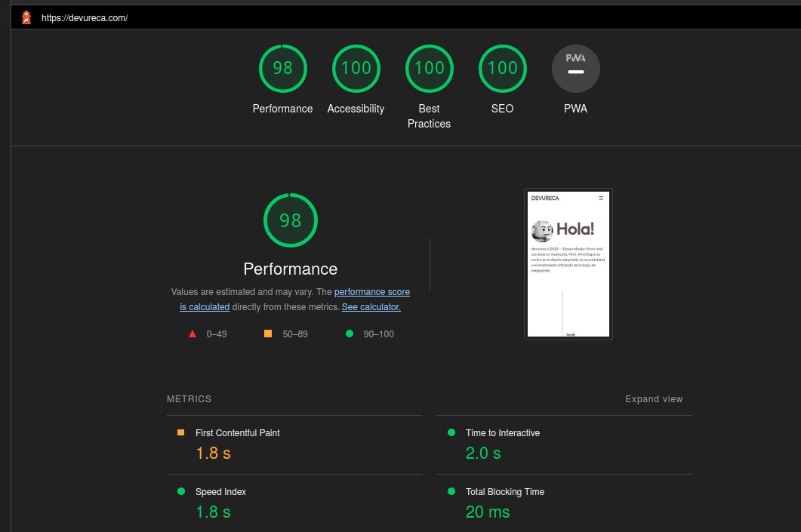Click the Accessibility label under its gauge

(356, 109)
